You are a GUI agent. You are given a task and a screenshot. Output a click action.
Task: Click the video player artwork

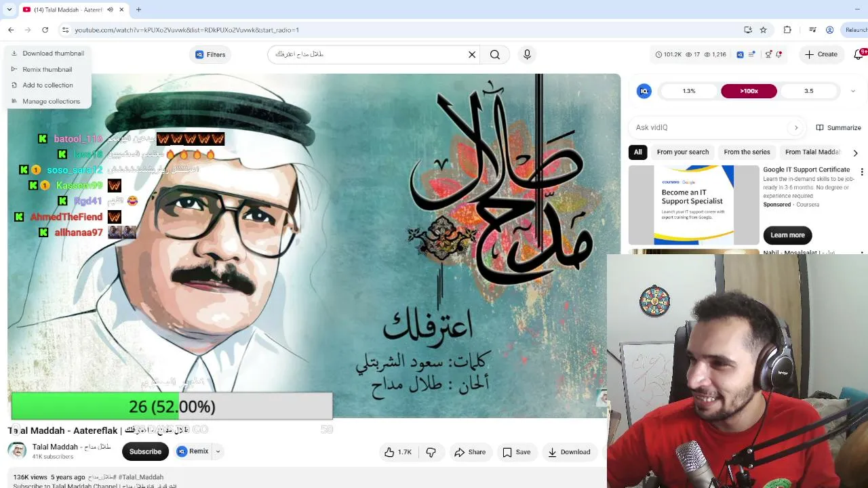(x=314, y=247)
